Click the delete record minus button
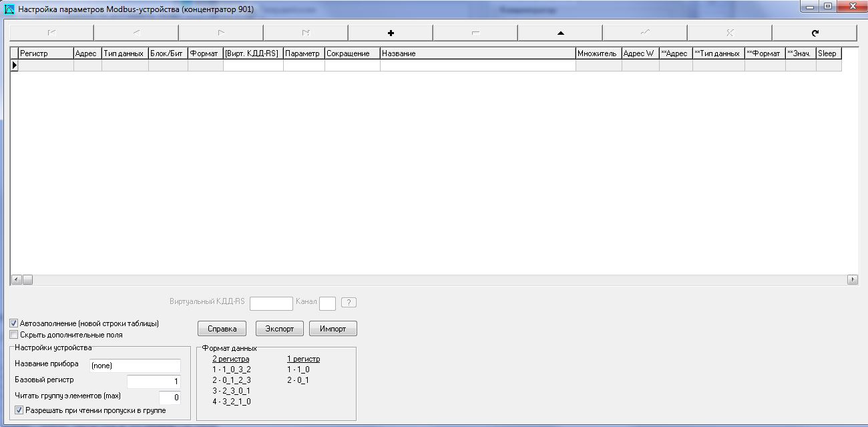The width and height of the screenshot is (868, 427). [x=475, y=33]
